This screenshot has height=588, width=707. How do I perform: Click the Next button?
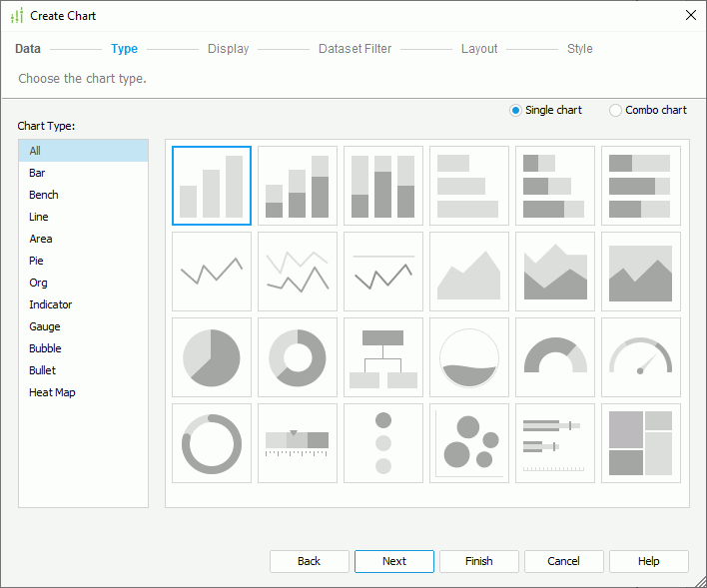point(393,561)
